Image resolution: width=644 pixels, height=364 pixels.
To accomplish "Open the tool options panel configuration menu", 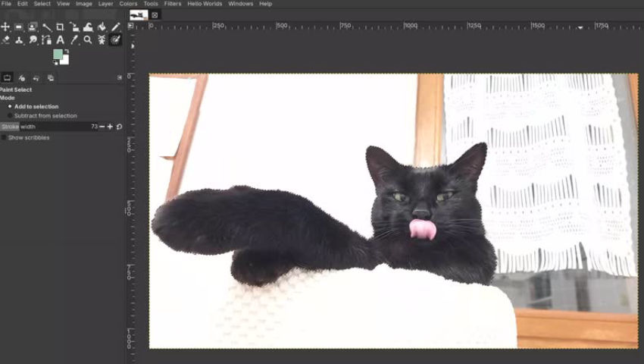I will click(x=120, y=77).
